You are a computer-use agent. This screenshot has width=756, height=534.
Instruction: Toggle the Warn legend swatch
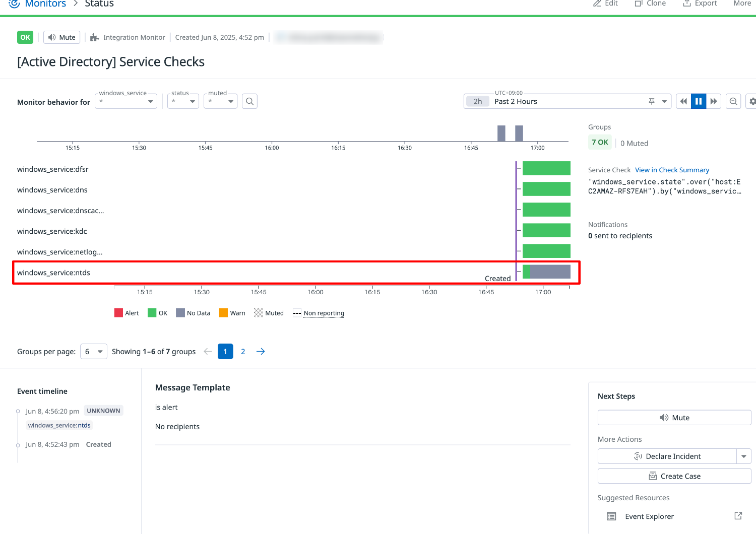(x=223, y=313)
